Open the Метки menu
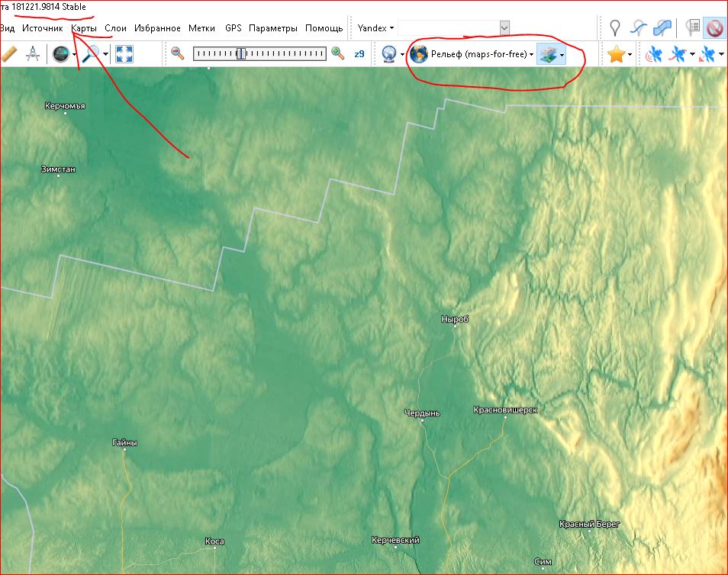 [201, 28]
